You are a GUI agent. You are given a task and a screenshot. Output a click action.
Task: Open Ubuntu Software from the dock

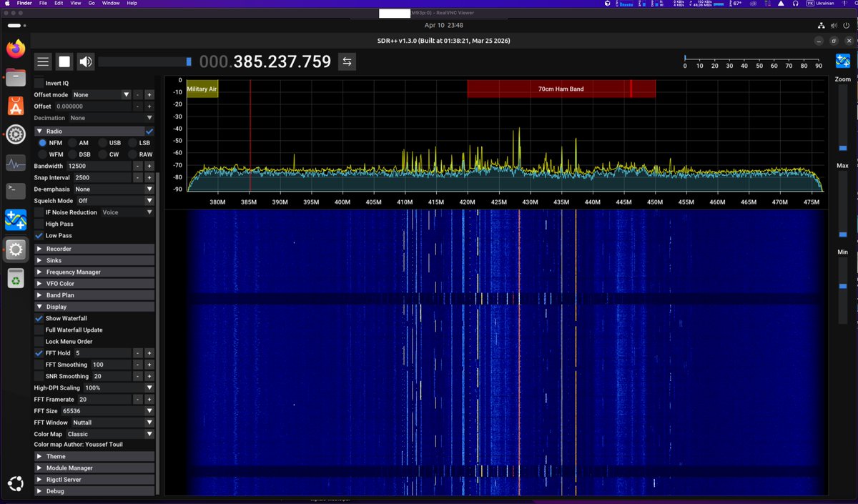pyautogui.click(x=16, y=106)
